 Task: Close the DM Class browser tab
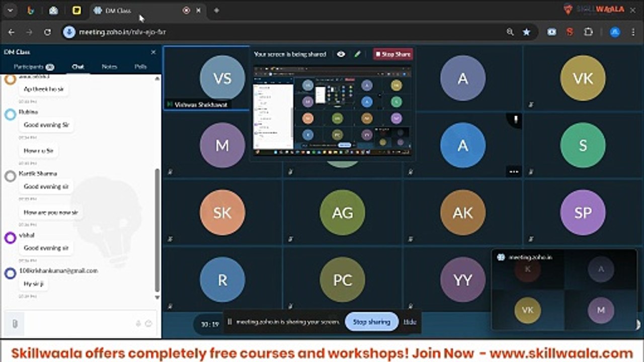coord(198,11)
